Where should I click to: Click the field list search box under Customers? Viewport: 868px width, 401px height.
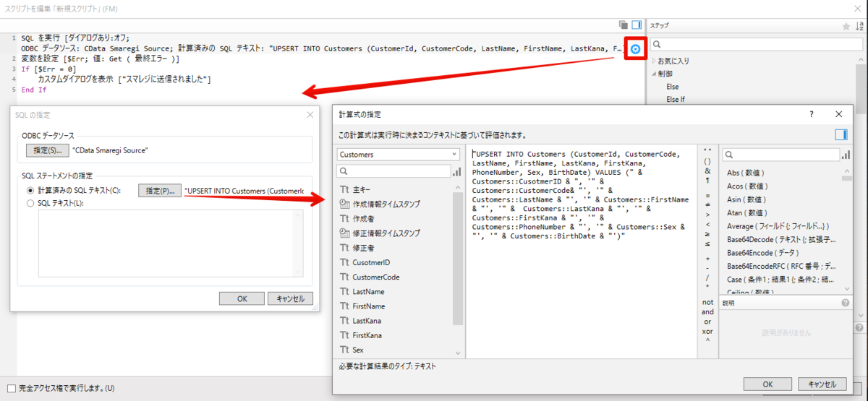393,171
